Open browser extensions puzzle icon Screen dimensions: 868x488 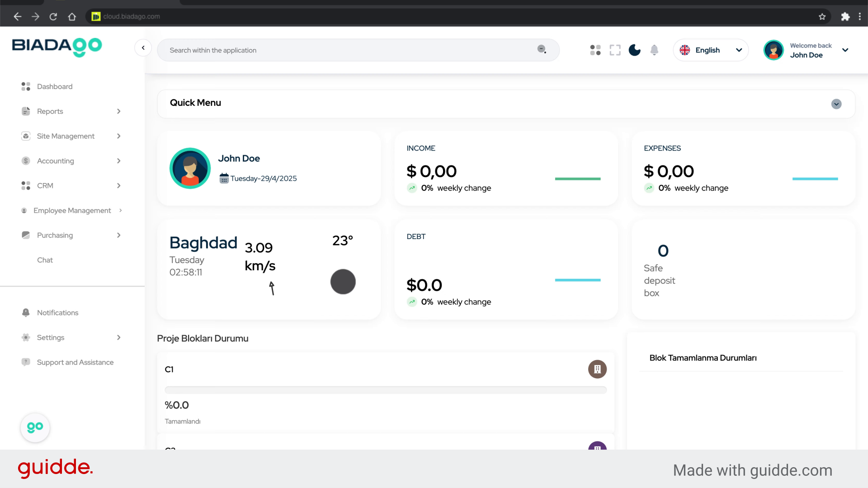(x=845, y=17)
